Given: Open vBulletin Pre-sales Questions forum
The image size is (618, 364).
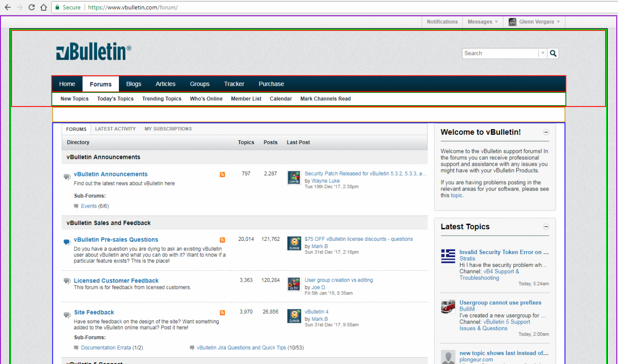Looking at the screenshot, I should pyautogui.click(x=116, y=240).
